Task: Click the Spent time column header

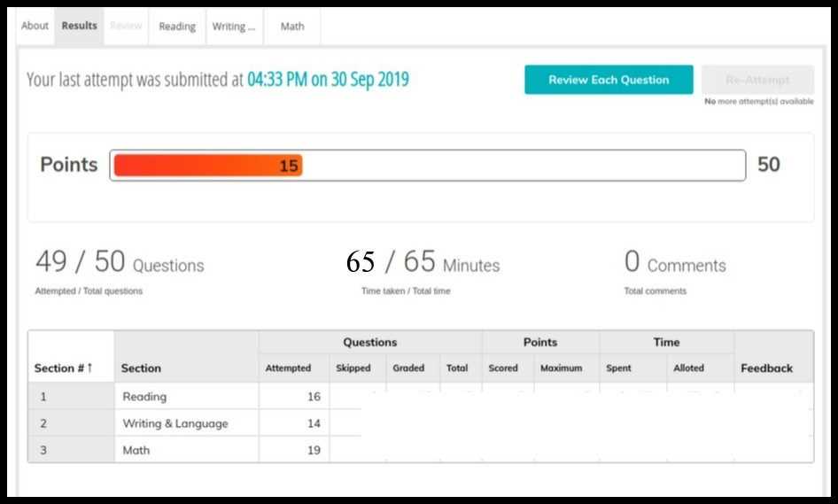Action: [618, 368]
